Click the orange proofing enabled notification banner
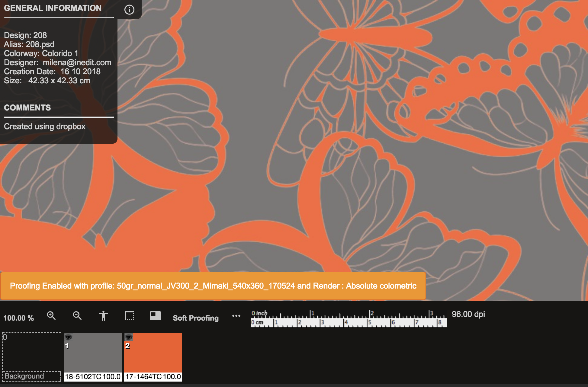Screen dimensions: 588x387 click(x=213, y=286)
